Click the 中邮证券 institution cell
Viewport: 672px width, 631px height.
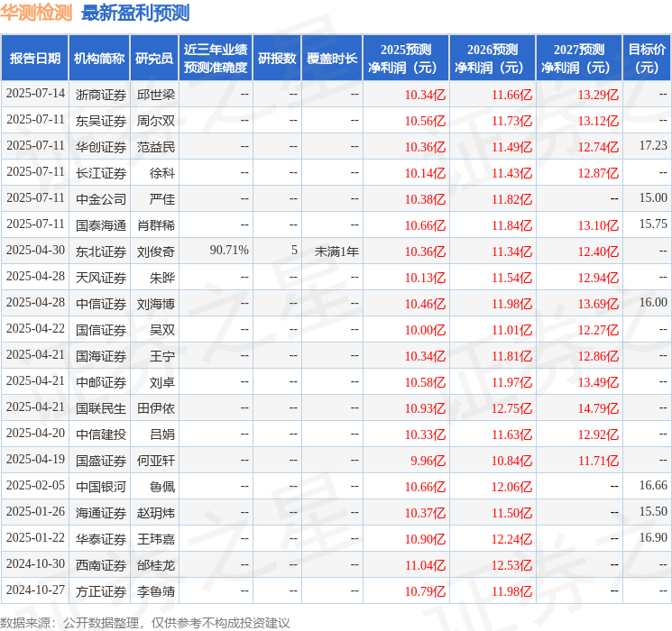(101, 382)
